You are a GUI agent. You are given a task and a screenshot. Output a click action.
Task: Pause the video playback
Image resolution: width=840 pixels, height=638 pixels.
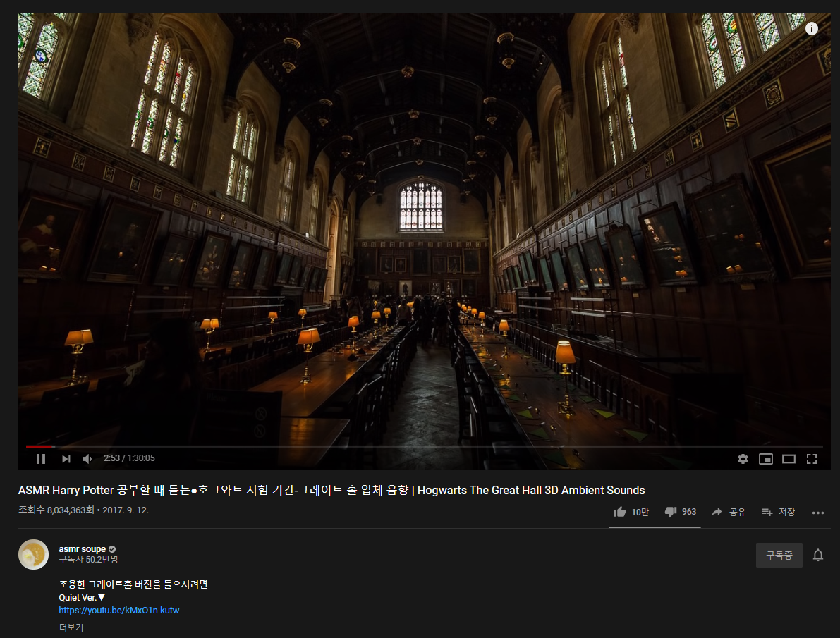41,458
